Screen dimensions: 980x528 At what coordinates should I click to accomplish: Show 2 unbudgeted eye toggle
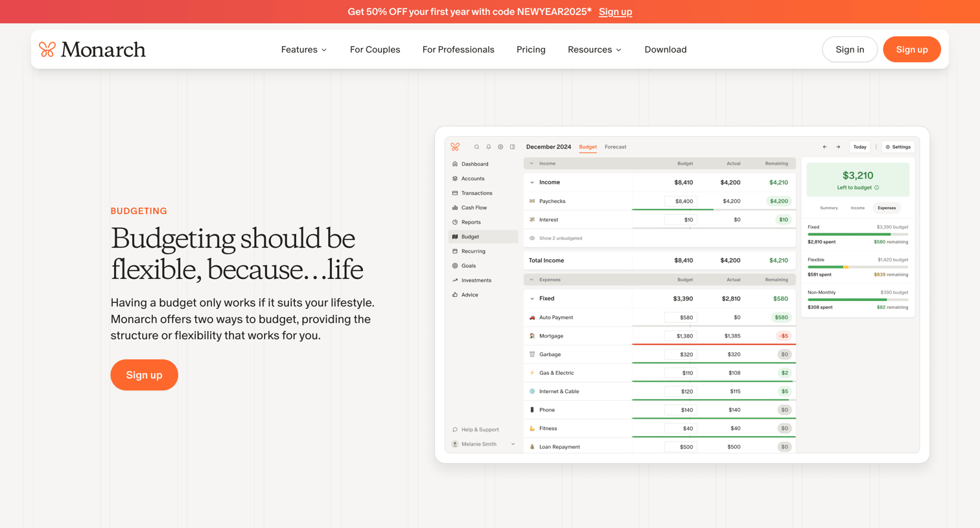coord(532,238)
